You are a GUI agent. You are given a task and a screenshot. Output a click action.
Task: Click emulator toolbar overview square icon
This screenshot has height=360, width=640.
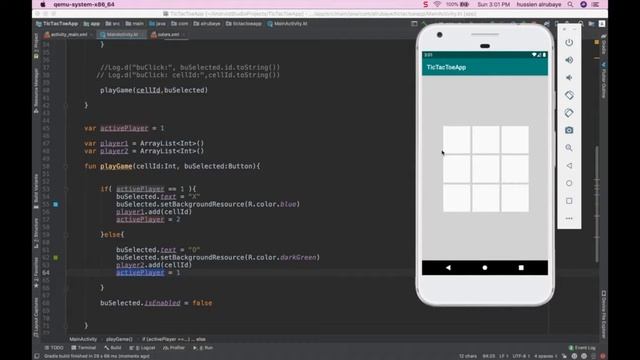[x=569, y=201]
